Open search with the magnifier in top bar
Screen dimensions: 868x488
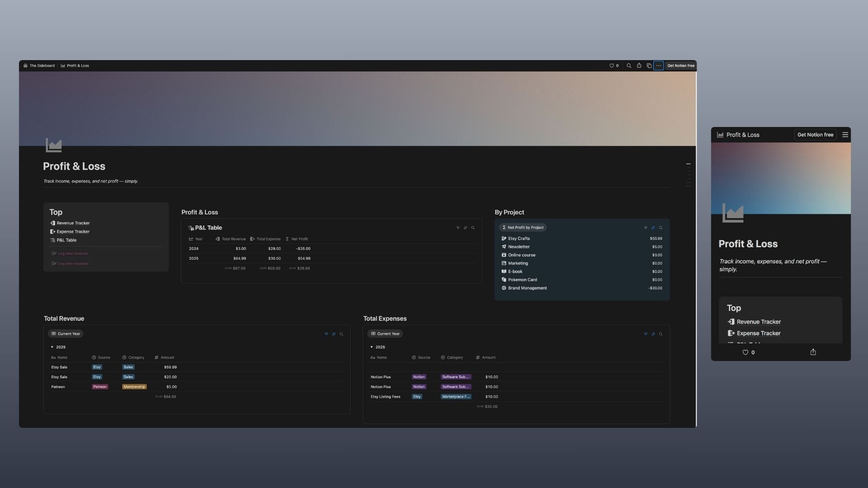629,66
